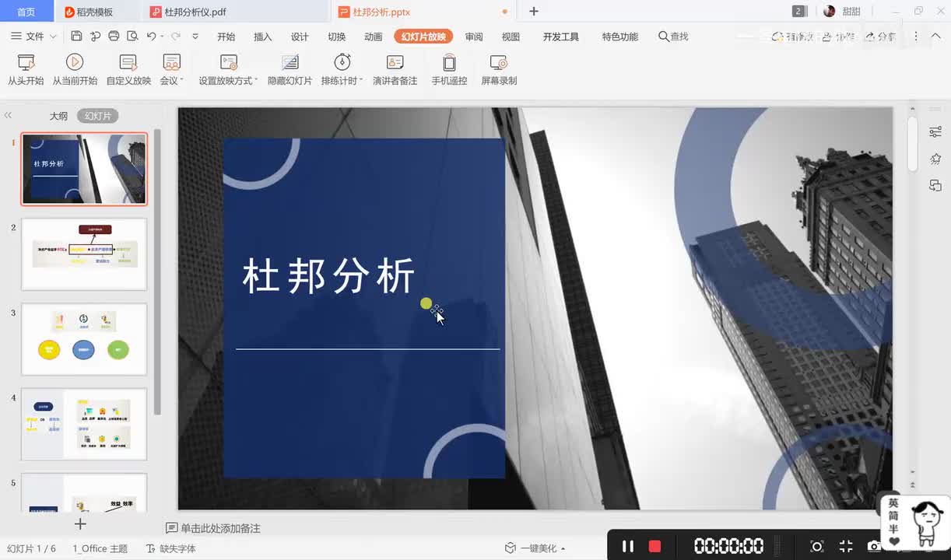Image resolution: width=951 pixels, height=560 pixels.
Task: Switch to 插入 ribbon tab
Action: pos(263,37)
